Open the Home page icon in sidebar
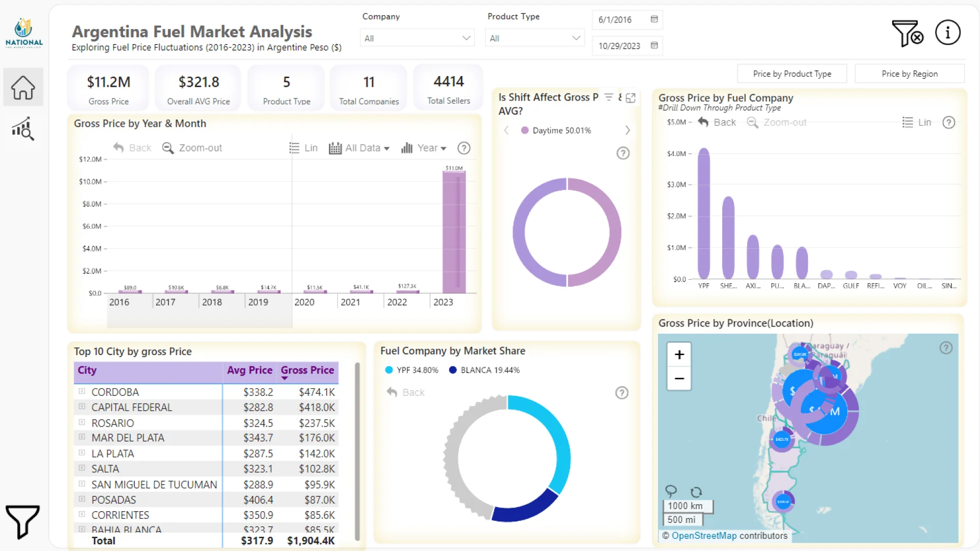This screenshot has height=551, width=980. point(23,87)
